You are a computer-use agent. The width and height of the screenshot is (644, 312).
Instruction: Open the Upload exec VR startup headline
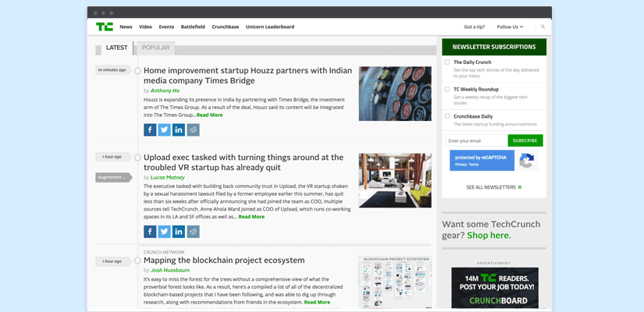pos(244,162)
